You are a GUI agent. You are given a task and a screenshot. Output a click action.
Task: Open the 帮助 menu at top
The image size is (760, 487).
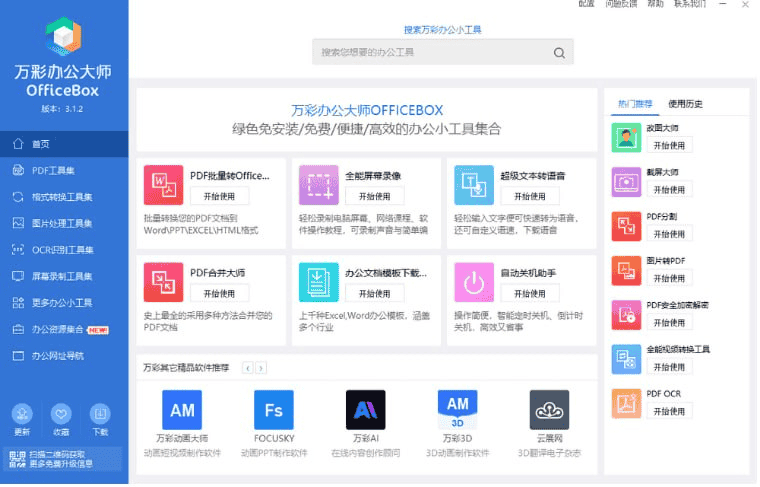click(x=658, y=4)
